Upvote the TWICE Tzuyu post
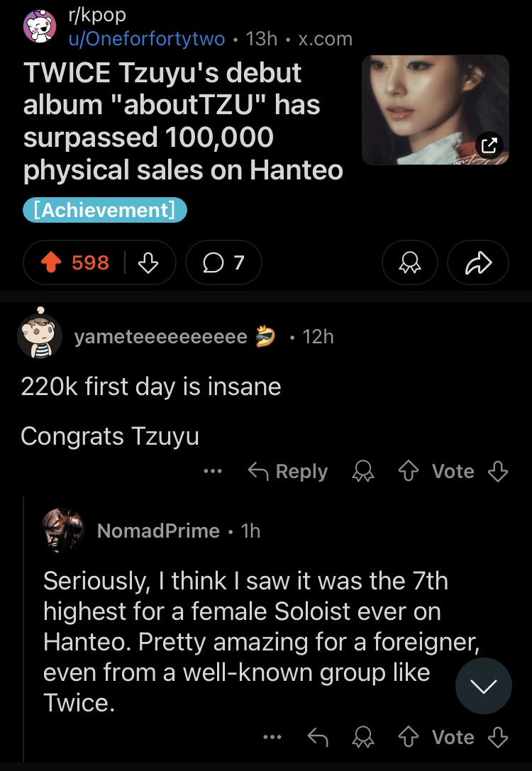The width and height of the screenshot is (532, 771). coord(52,263)
